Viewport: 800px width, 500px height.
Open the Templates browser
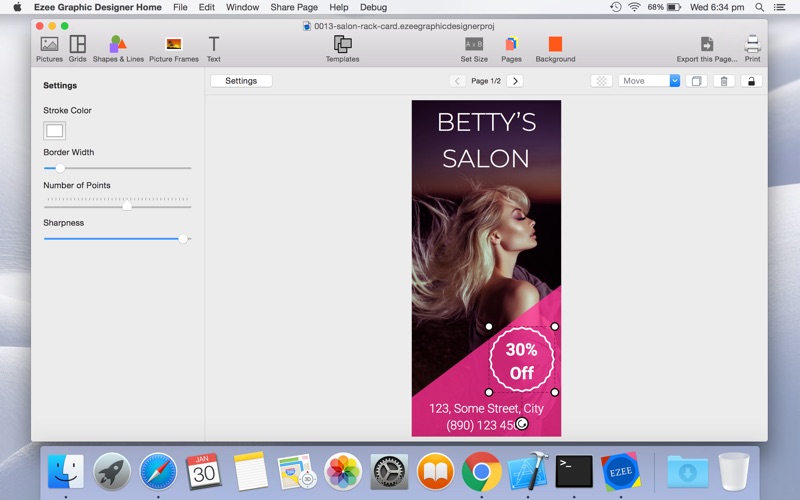[x=342, y=45]
